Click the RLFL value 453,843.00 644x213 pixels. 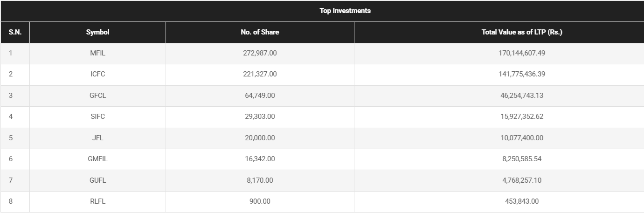point(522,201)
